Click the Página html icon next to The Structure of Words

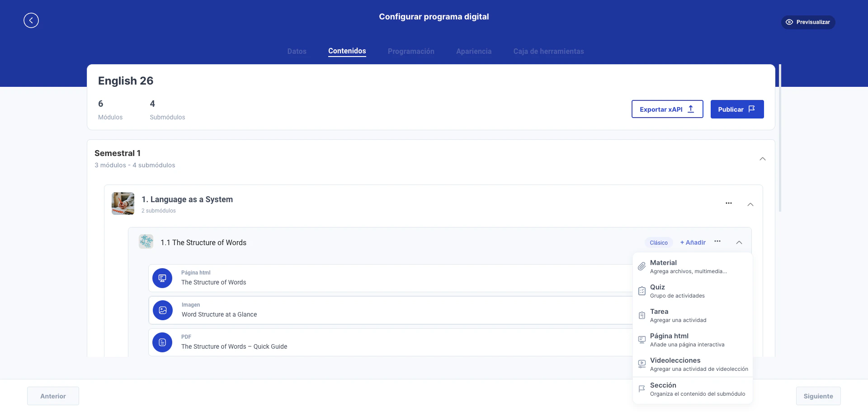[162, 278]
